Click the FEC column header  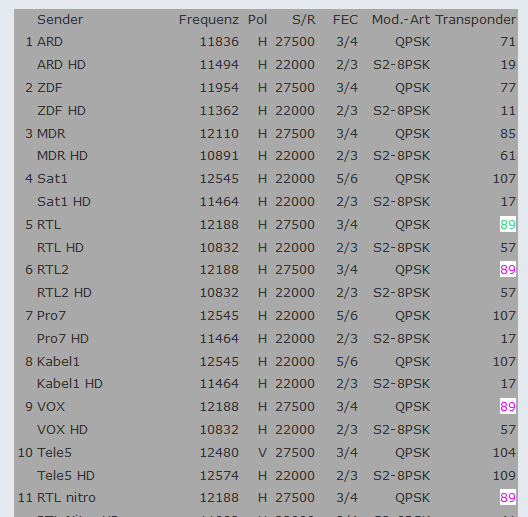pos(345,20)
